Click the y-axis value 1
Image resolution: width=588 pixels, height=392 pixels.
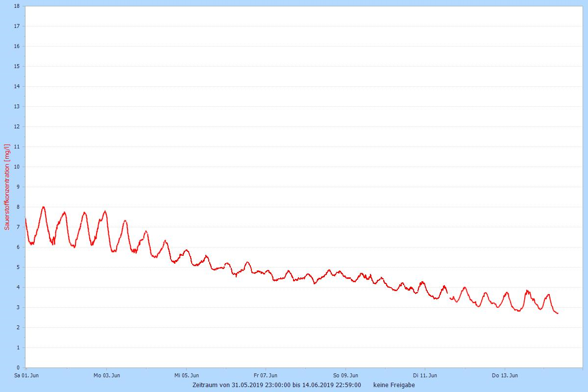click(18, 347)
